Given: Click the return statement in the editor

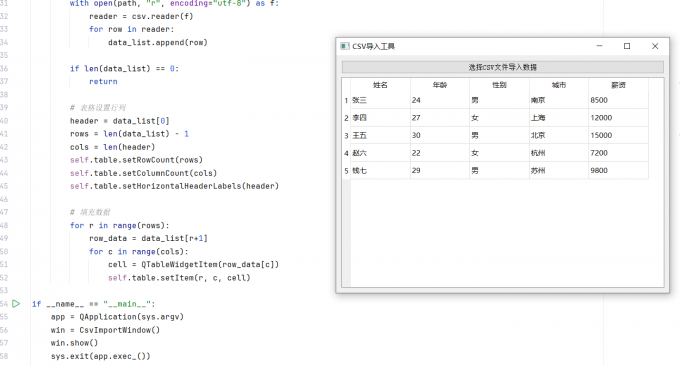Looking at the screenshot, I should coord(103,82).
